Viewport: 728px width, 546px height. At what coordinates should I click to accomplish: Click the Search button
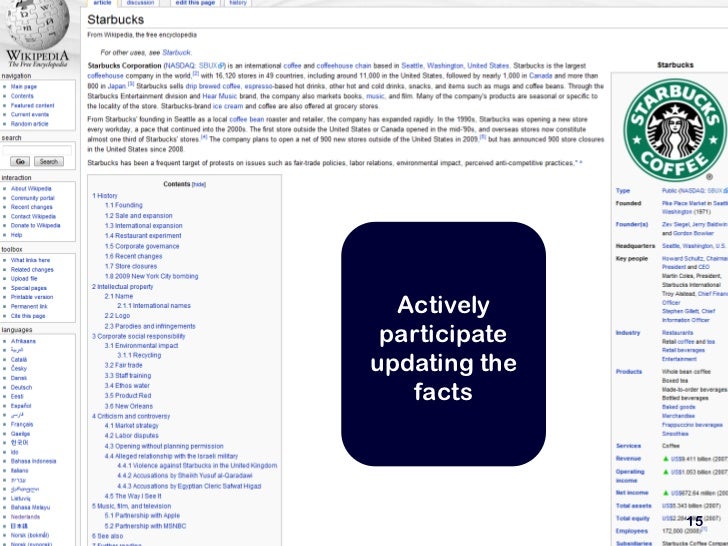click(x=49, y=162)
